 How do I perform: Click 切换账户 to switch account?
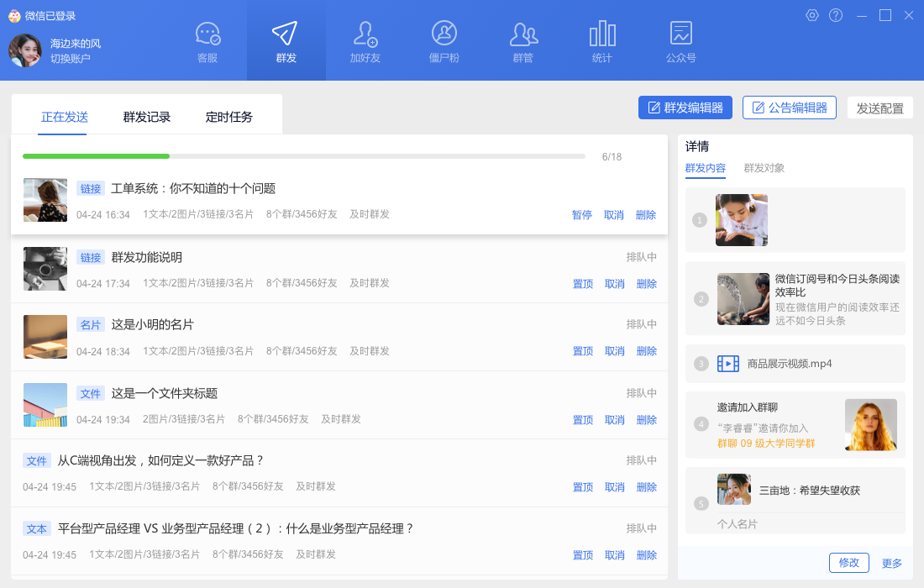pyautogui.click(x=71, y=59)
